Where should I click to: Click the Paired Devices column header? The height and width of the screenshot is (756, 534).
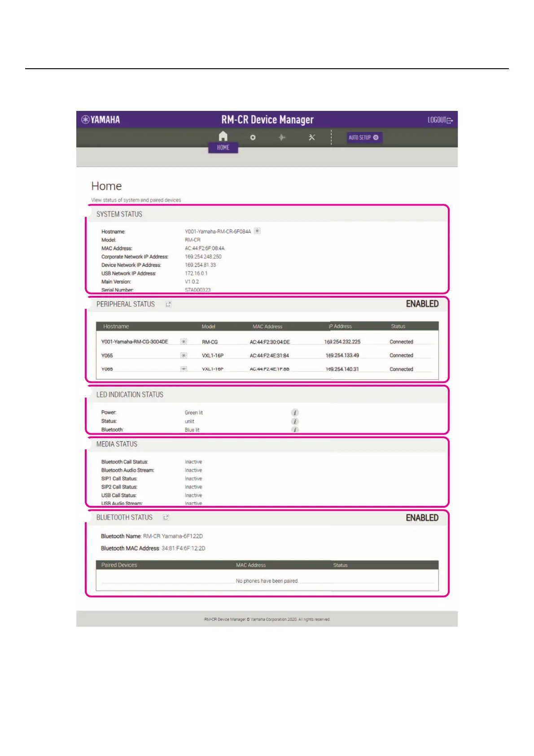tap(119, 565)
